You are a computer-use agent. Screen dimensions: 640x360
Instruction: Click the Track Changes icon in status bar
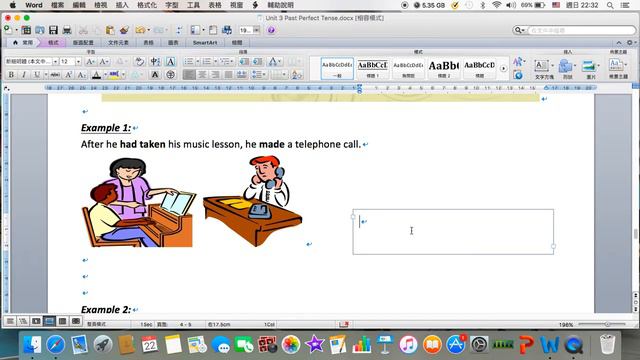tap(344, 324)
